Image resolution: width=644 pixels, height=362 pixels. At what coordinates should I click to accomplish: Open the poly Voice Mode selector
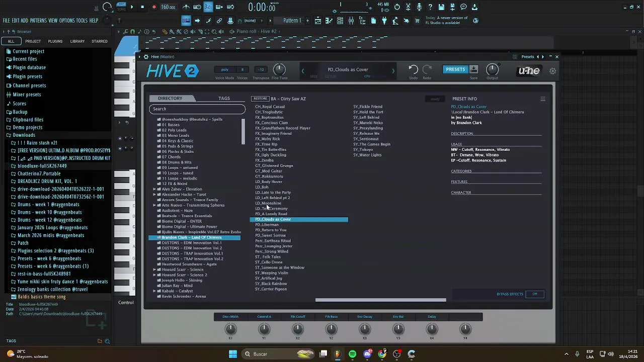tap(225, 69)
